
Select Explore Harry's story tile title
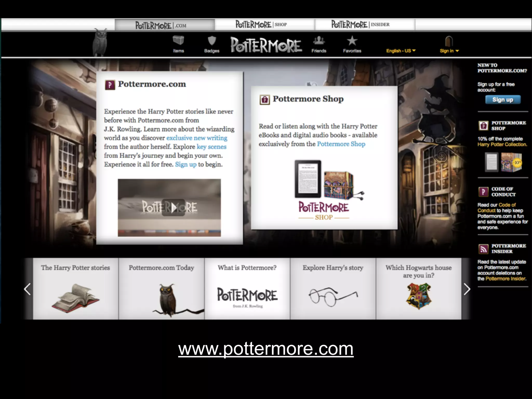pos(333,268)
